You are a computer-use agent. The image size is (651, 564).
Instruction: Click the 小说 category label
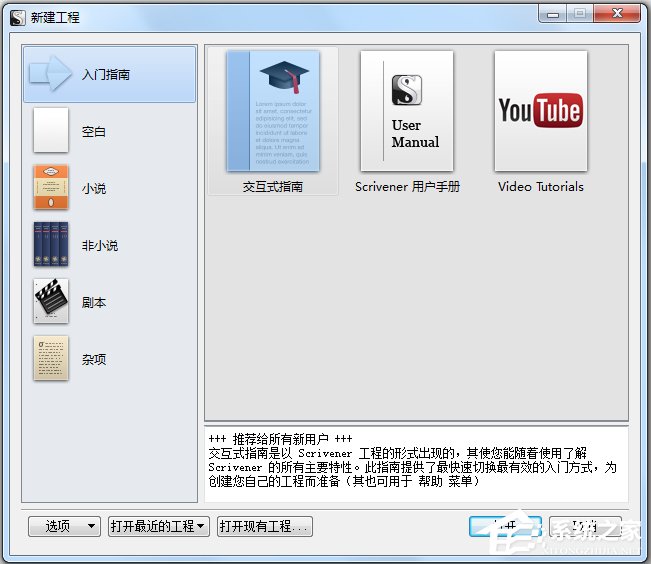(x=94, y=189)
